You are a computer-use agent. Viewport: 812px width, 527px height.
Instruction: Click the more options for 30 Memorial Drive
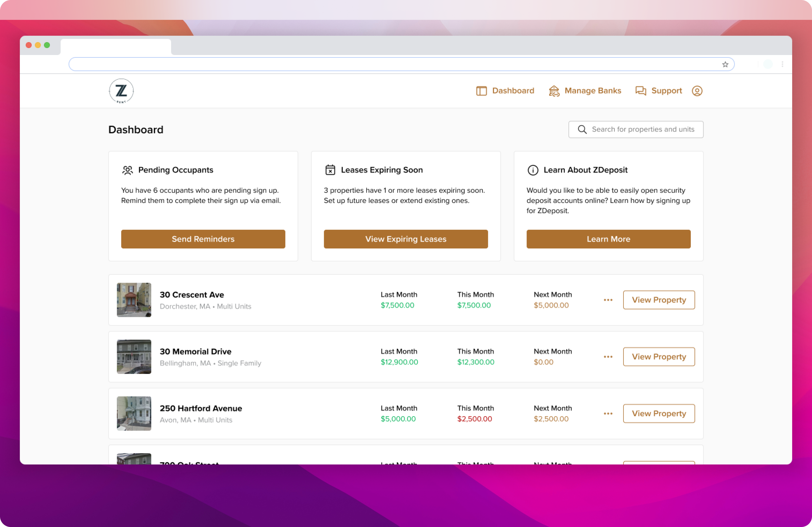click(608, 357)
